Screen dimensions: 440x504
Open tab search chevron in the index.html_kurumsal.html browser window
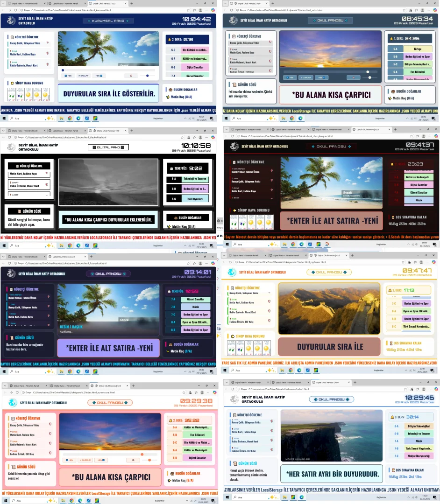3,3
